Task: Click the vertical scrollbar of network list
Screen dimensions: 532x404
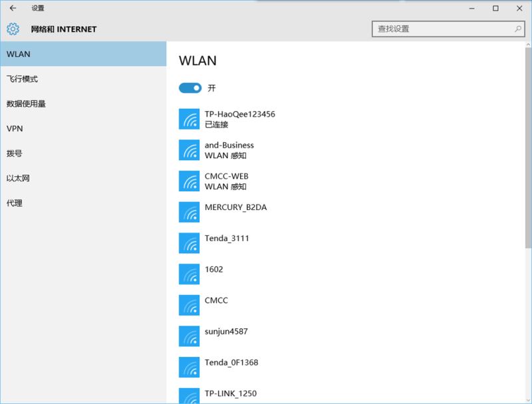Action: tap(528, 146)
